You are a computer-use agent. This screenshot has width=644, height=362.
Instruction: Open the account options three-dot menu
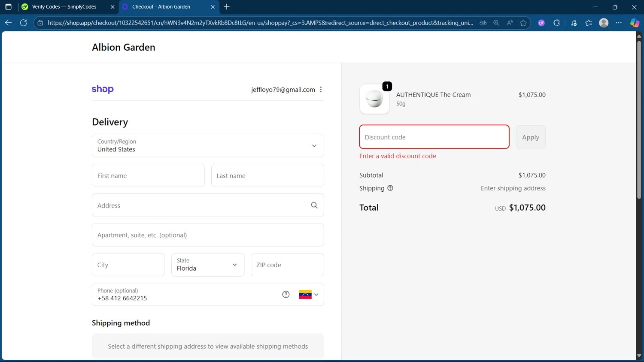[321, 90]
